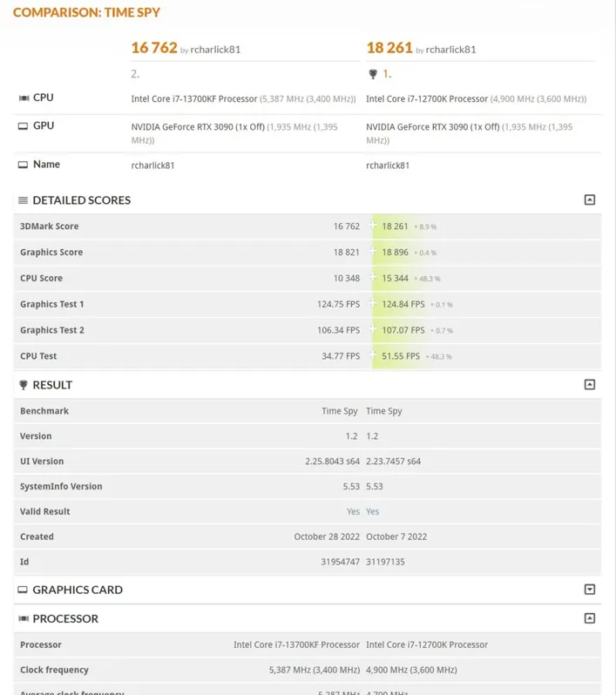
Task: Open the 16 762 score result
Action: coord(154,48)
